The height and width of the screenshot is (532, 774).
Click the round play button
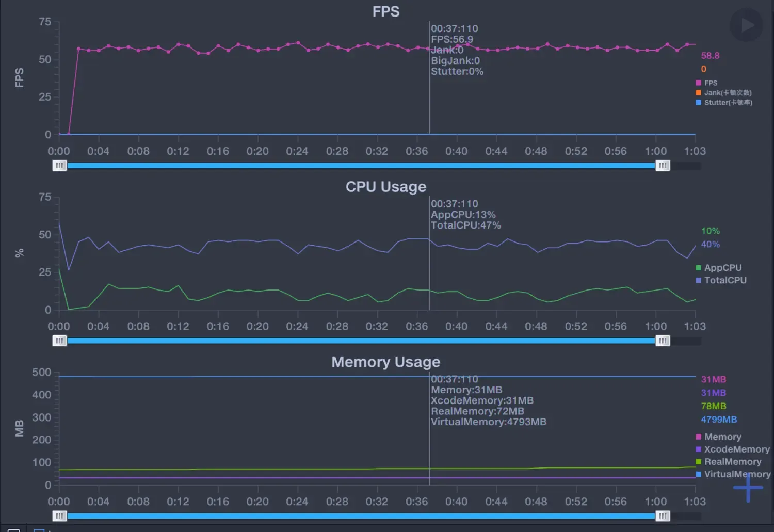(x=746, y=25)
